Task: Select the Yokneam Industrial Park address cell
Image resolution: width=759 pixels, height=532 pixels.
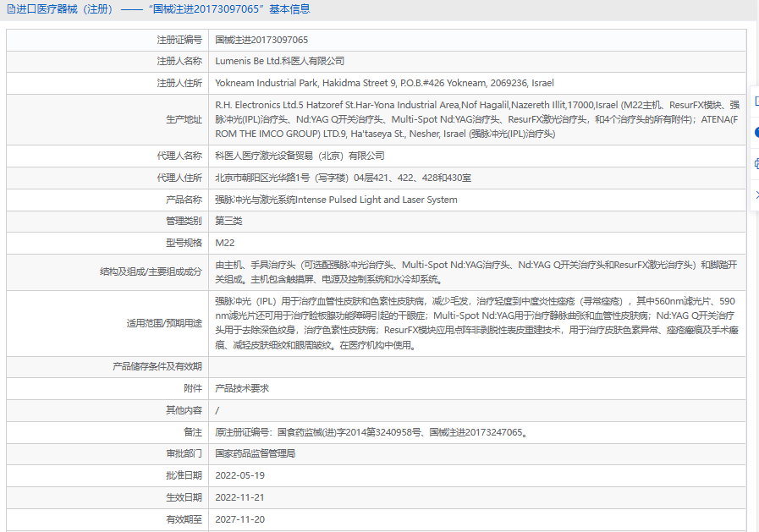Action: click(x=384, y=83)
